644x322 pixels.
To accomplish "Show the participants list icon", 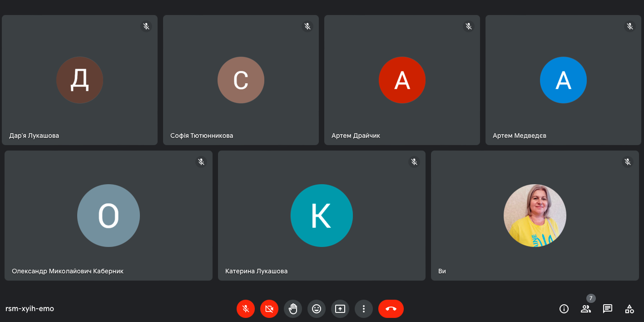I will (586, 309).
